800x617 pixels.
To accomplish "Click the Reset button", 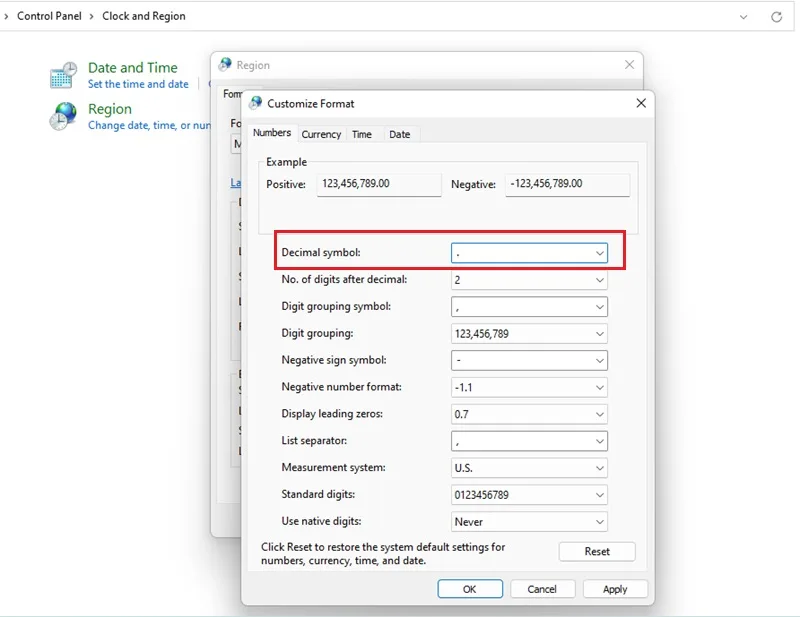I will click(x=597, y=552).
